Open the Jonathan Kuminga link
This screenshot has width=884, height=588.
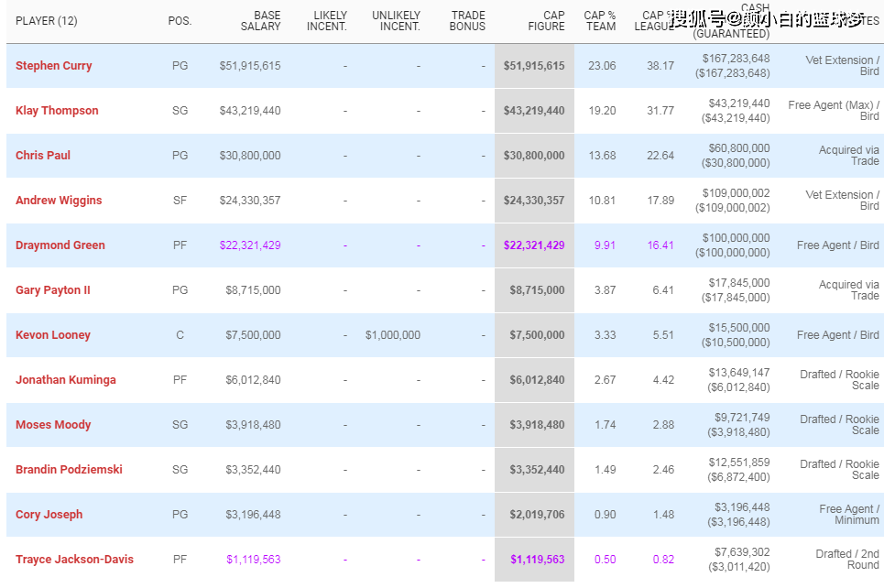coord(66,379)
